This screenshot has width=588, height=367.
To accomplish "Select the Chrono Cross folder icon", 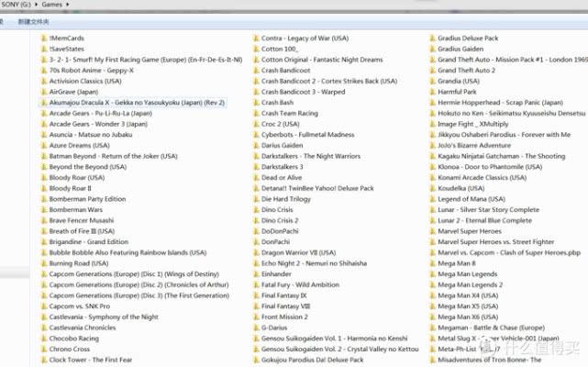I will pyautogui.click(x=44, y=350).
